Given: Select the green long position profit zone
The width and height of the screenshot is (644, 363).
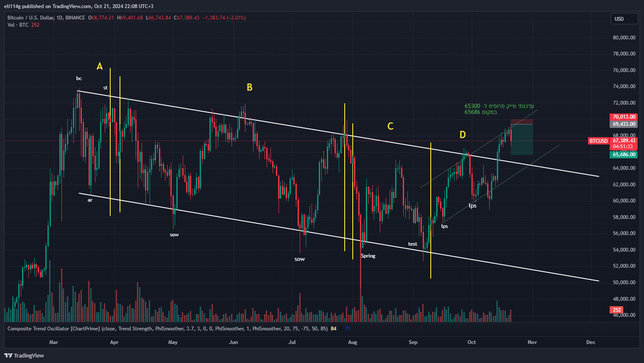Looking at the screenshot, I should coord(521,139).
